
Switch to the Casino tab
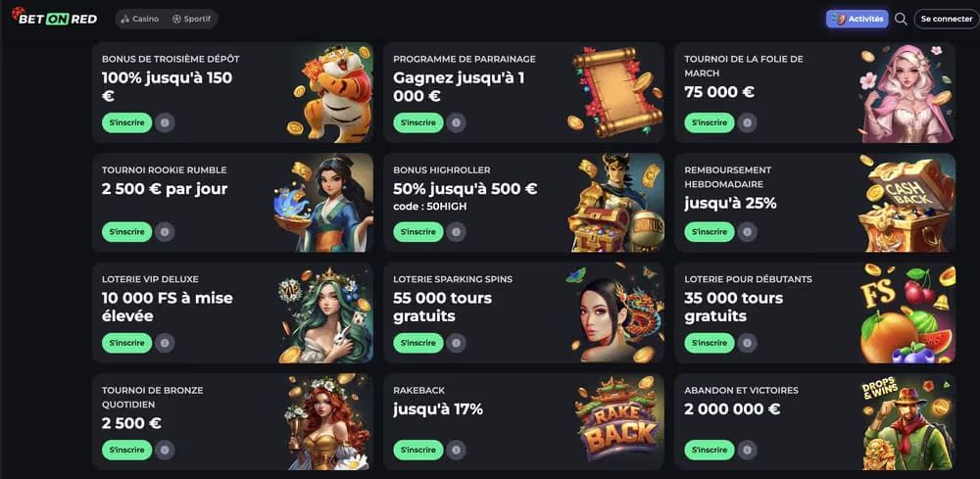(140, 19)
